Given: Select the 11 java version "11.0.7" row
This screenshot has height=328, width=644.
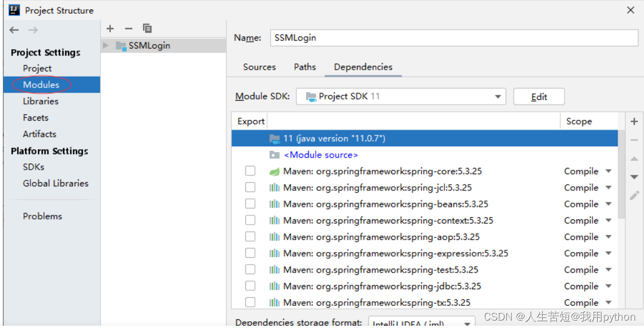Looking at the screenshot, I should click(x=425, y=138).
